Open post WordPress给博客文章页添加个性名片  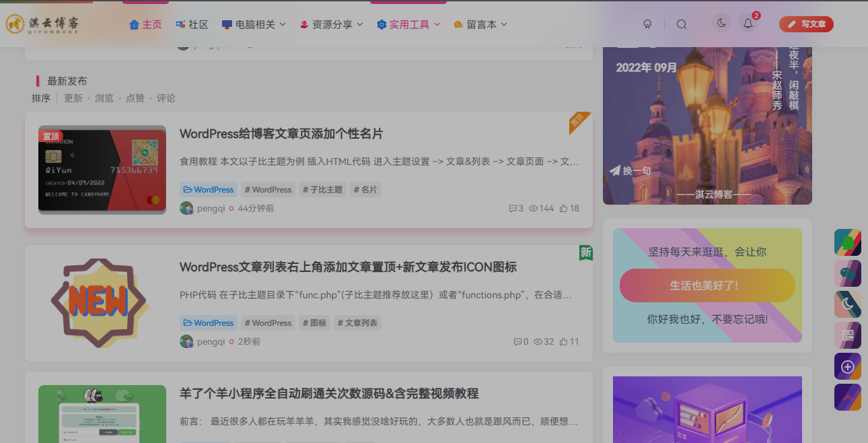[x=281, y=134]
